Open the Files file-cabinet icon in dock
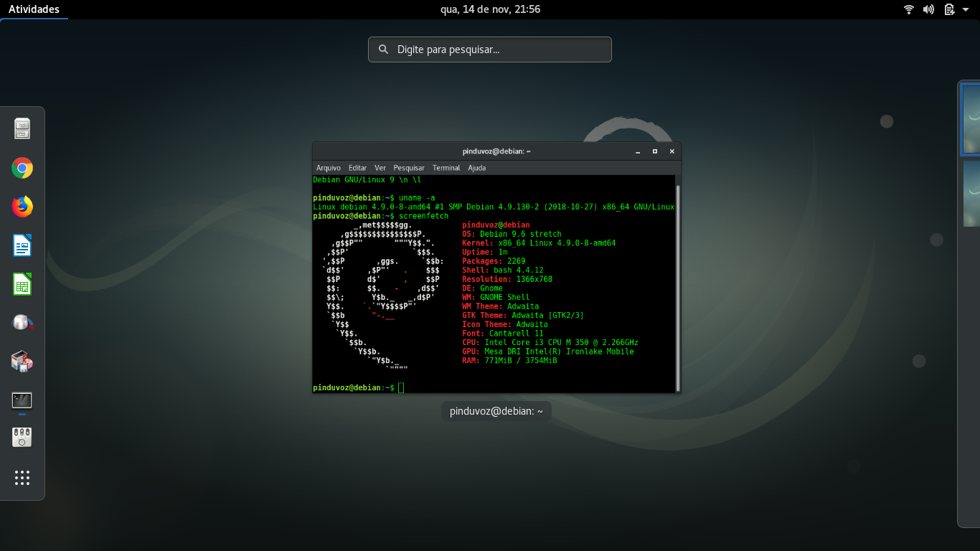 point(22,129)
